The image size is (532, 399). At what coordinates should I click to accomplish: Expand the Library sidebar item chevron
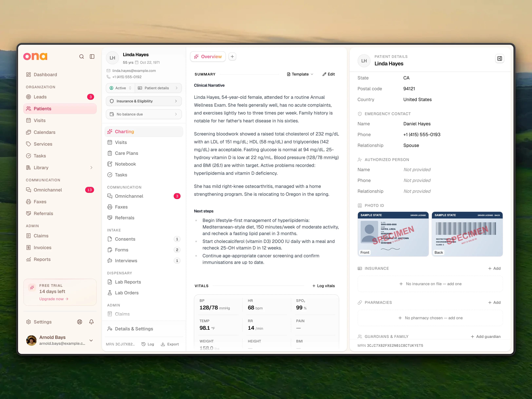[x=91, y=168]
